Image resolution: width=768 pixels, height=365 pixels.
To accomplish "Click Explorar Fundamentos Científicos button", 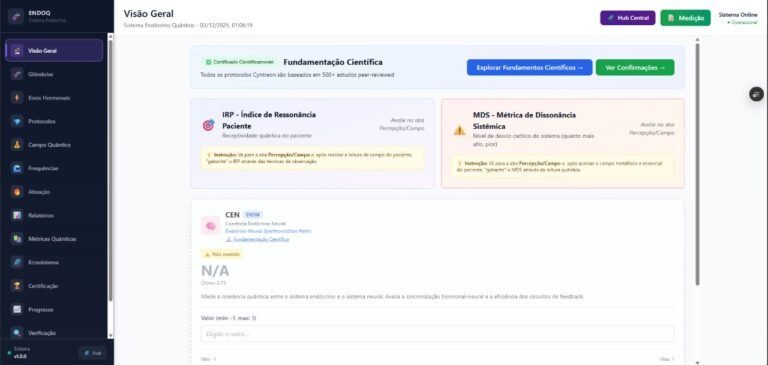I will [529, 68].
